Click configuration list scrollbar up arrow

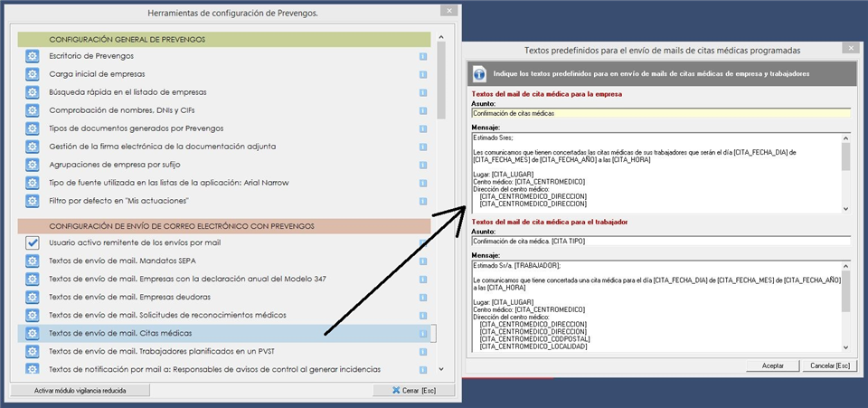441,37
